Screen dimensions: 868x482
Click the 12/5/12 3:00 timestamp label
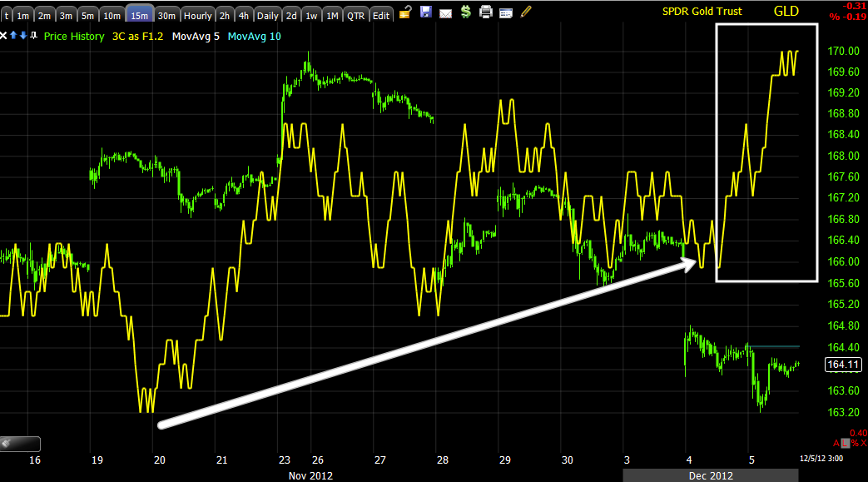point(821,459)
